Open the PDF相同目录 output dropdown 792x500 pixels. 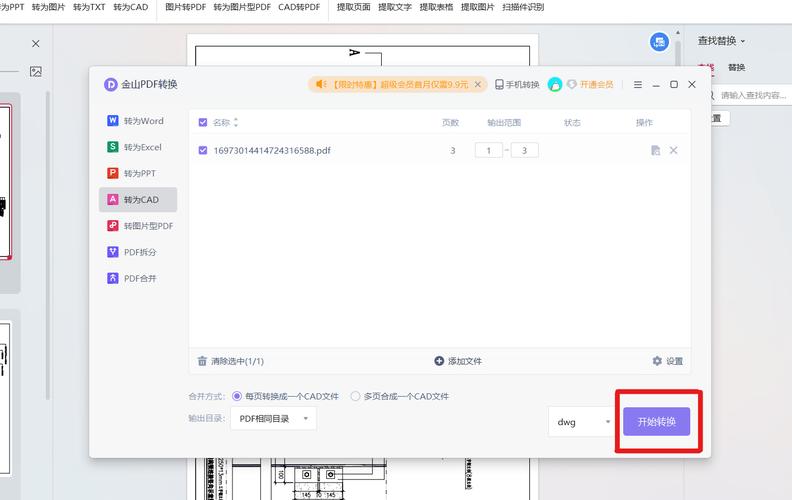coord(274,419)
